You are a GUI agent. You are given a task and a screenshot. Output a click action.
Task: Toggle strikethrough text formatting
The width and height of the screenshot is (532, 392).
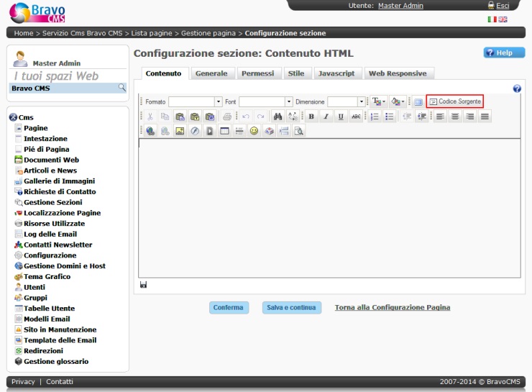coord(355,117)
